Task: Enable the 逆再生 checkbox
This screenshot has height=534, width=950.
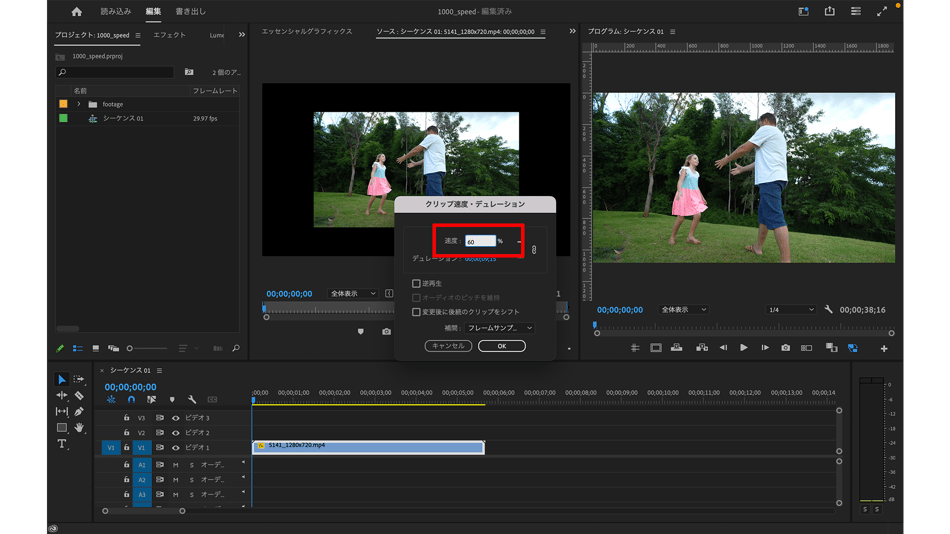Action: 417,284
